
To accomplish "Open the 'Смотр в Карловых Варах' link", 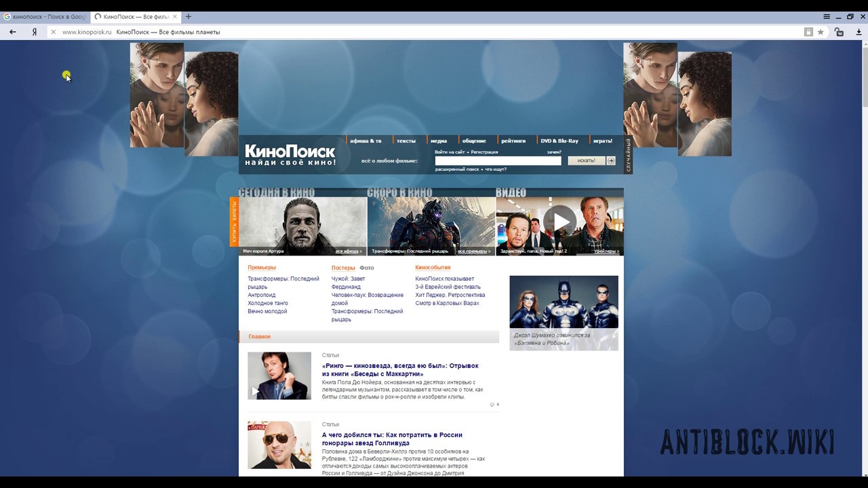I will (x=448, y=303).
